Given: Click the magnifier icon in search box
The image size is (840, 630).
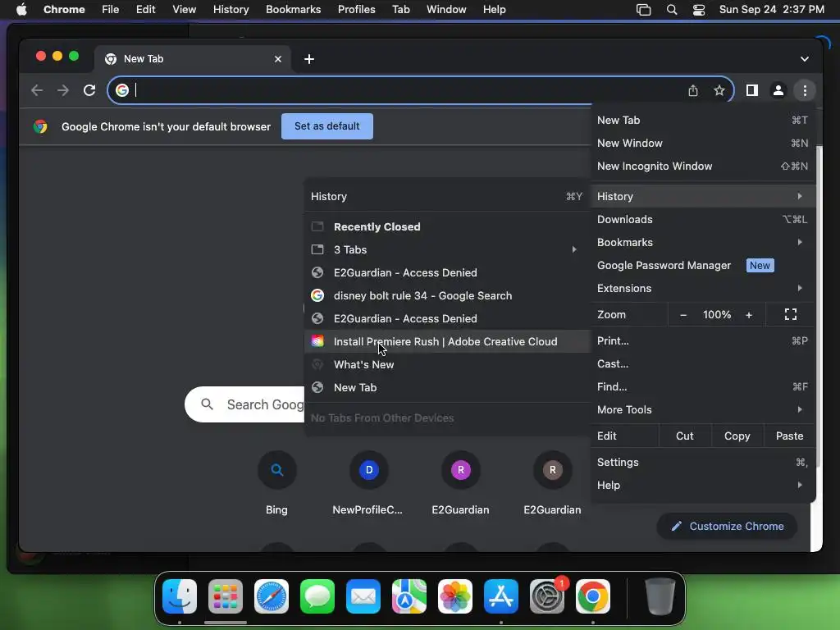Looking at the screenshot, I should point(207,404).
